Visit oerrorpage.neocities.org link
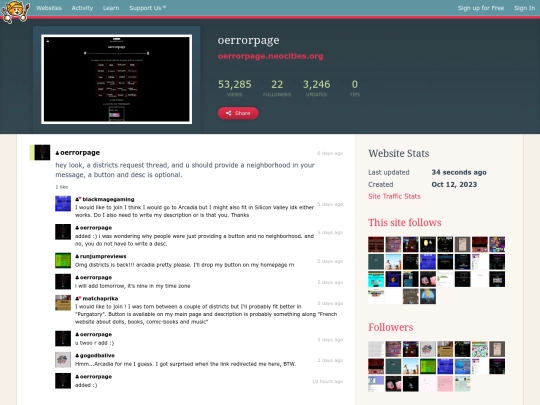540x405 pixels. coord(270,56)
